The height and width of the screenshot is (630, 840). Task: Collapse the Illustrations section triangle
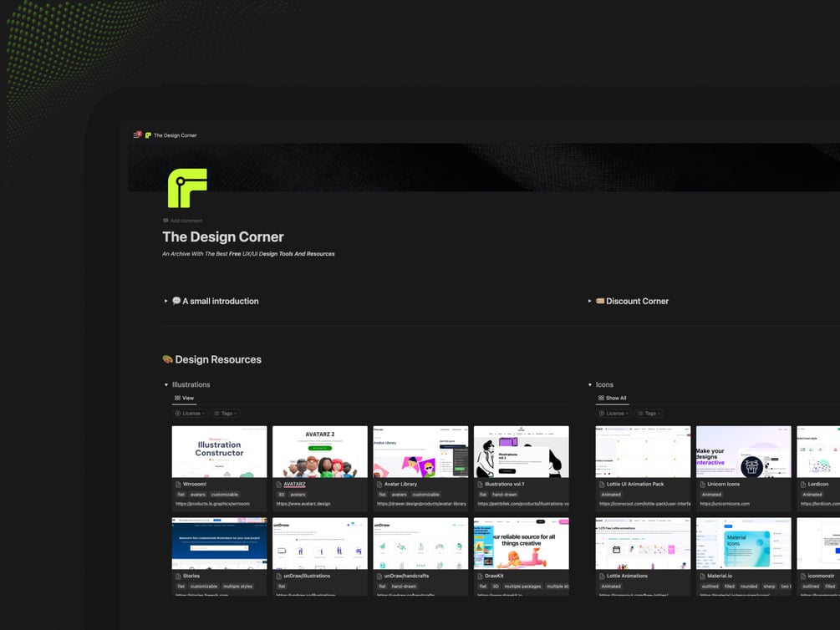tap(166, 384)
